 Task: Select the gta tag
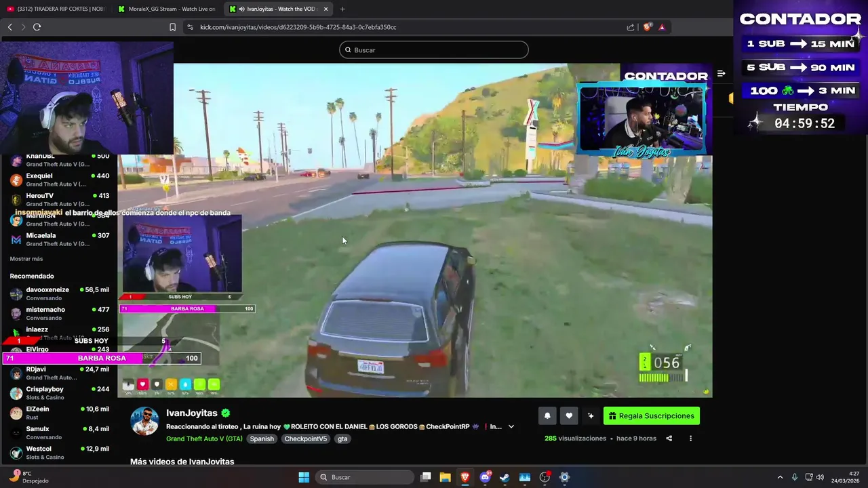coord(342,439)
